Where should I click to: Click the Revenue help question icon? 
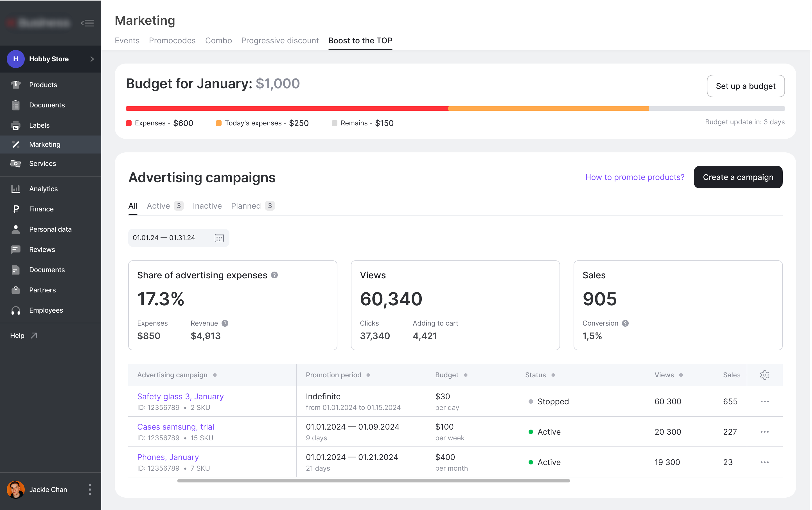coord(225,323)
